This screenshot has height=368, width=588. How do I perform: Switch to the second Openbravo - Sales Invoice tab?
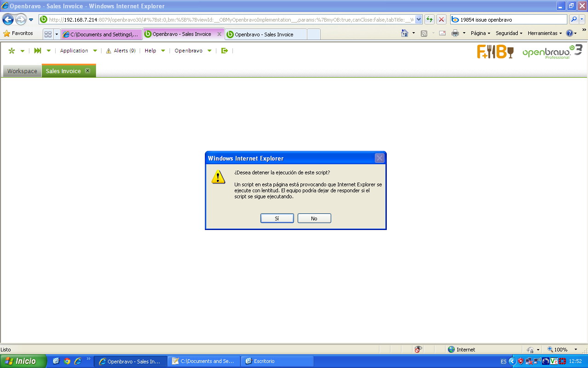[266, 34]
